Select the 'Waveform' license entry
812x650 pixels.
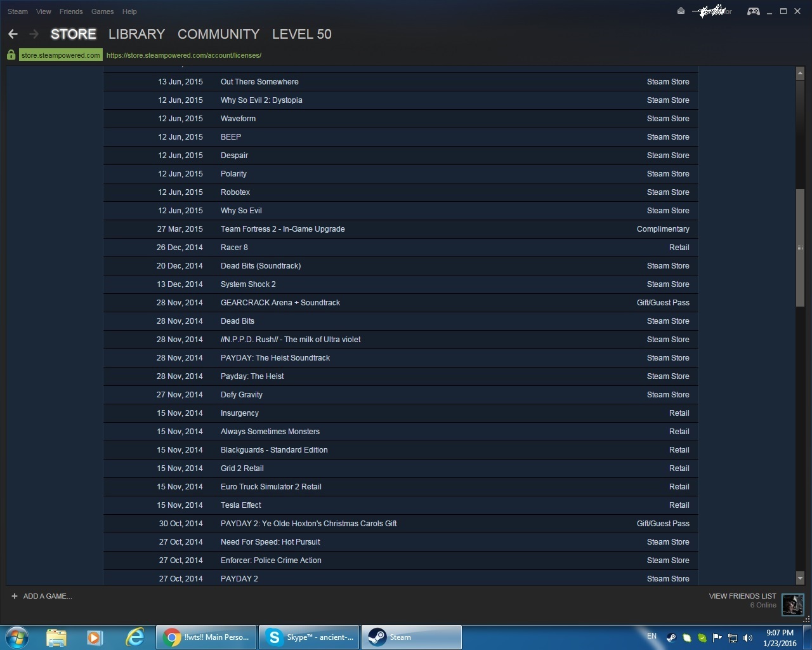(400, 119)
